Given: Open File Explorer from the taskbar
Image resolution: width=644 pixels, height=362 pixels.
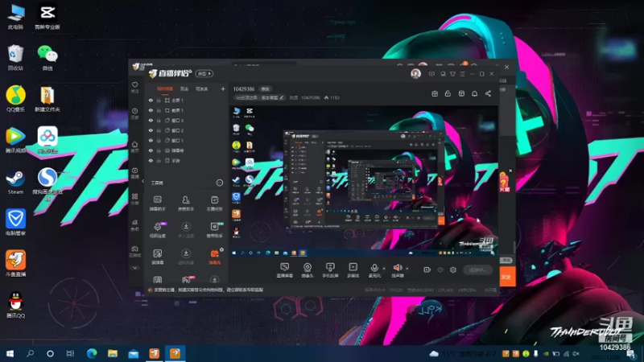Looking at the screenshot, I should click(113, 353).
